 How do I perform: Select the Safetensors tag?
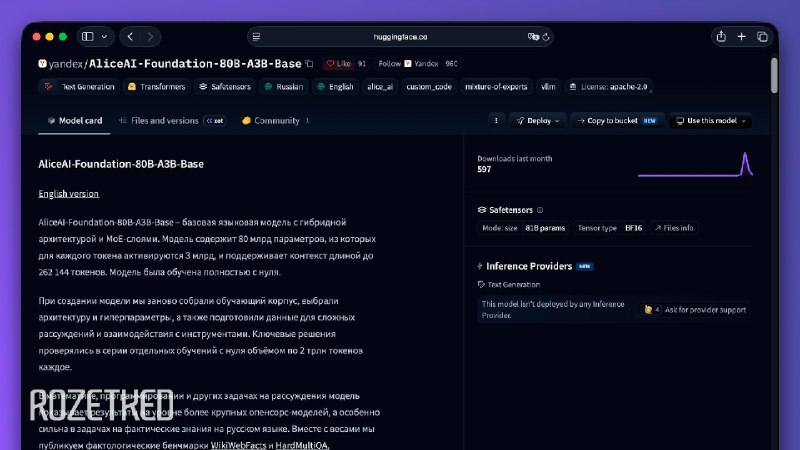pyautogui.click(x=225, y=87)
